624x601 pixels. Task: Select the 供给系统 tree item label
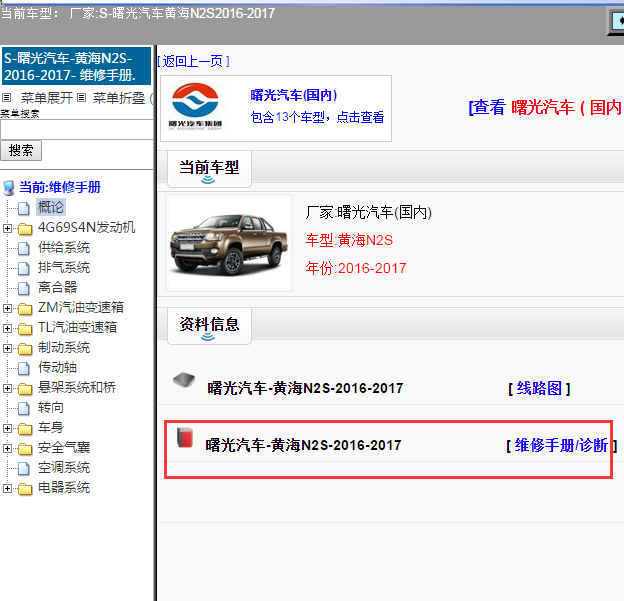coord(64,248)
